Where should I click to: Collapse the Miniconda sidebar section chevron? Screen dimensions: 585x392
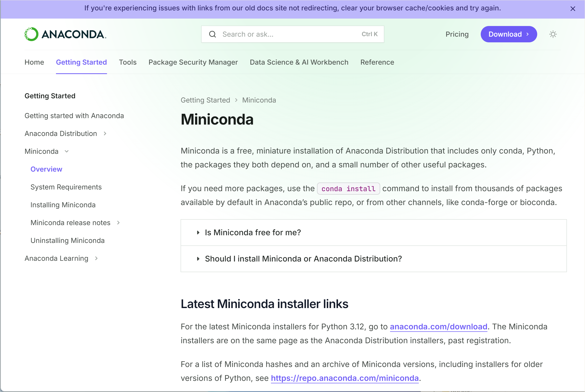pyautogui.click(x=67, y=152)
